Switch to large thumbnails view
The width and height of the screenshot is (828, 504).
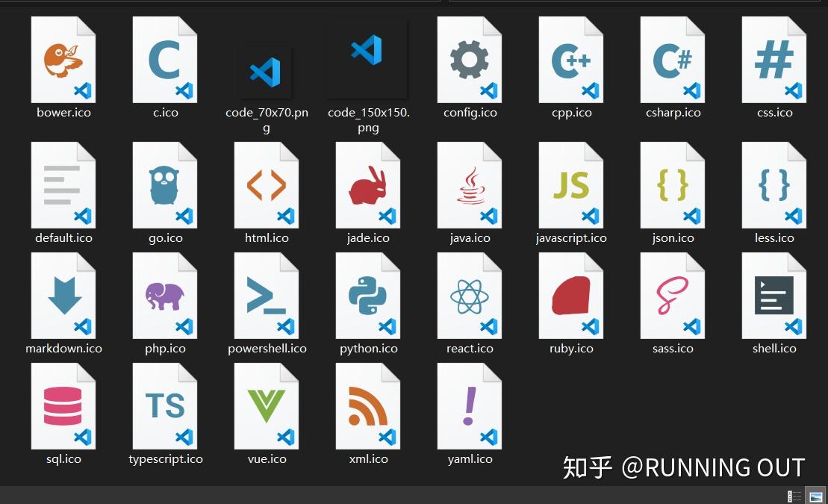[814, 494]
